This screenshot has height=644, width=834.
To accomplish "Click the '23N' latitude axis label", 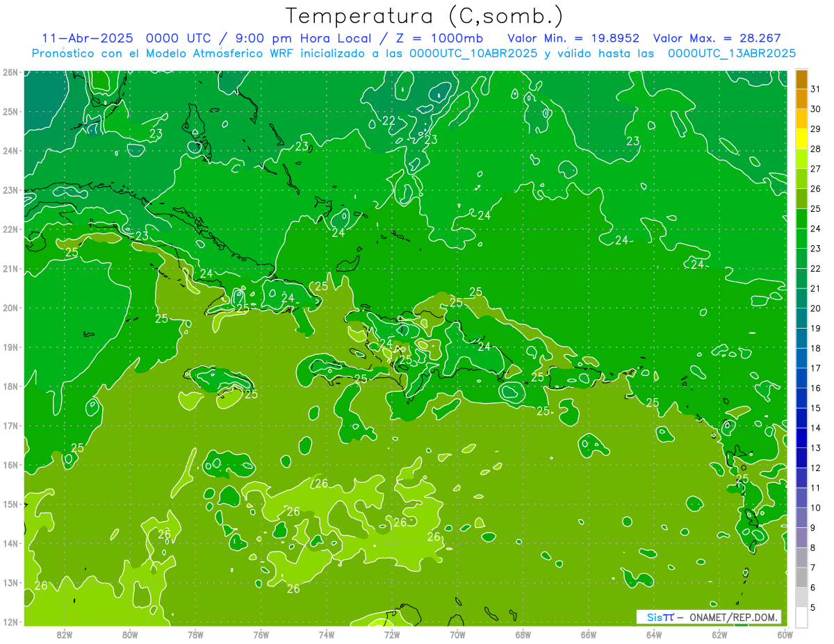I will pyautogui.click(x=10, y=190).
